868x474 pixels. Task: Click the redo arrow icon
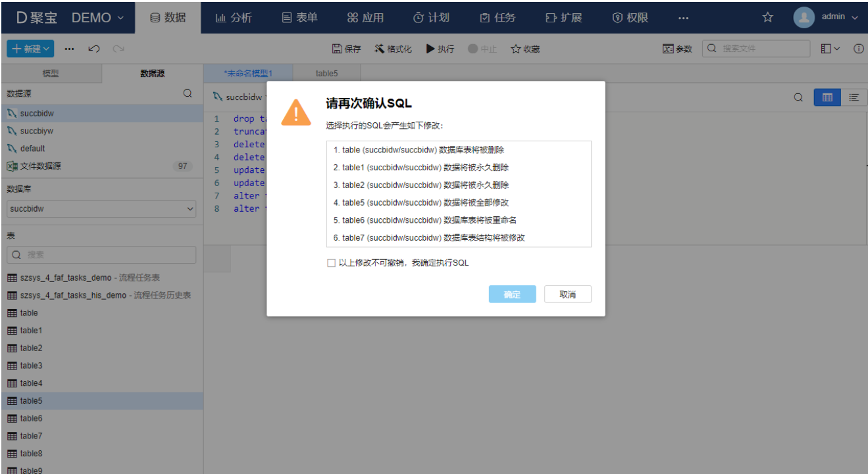[118, 49]
